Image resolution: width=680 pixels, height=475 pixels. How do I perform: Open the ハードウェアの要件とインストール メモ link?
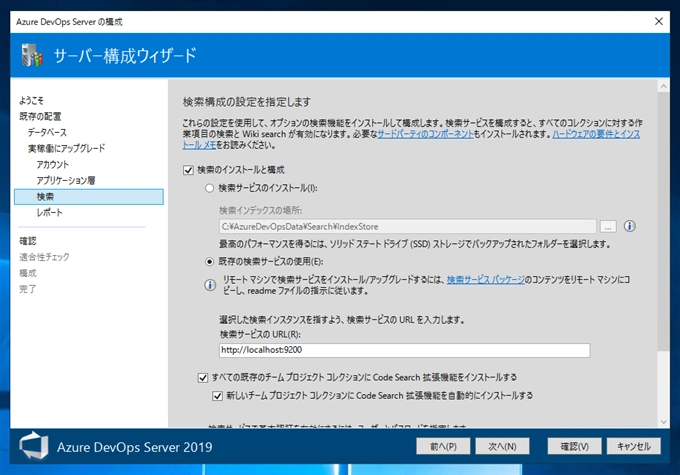click(x=596, y=134)
